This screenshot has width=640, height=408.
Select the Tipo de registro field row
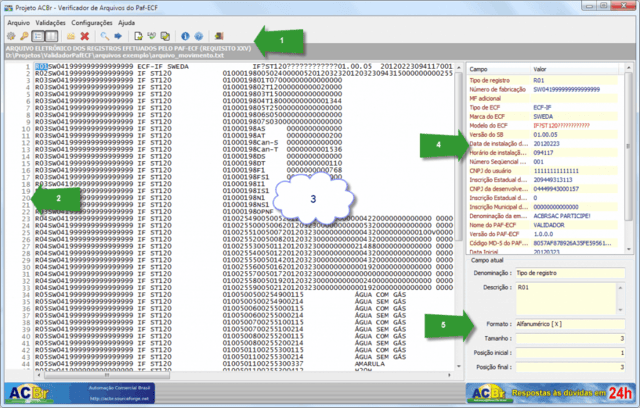[543, 80]
